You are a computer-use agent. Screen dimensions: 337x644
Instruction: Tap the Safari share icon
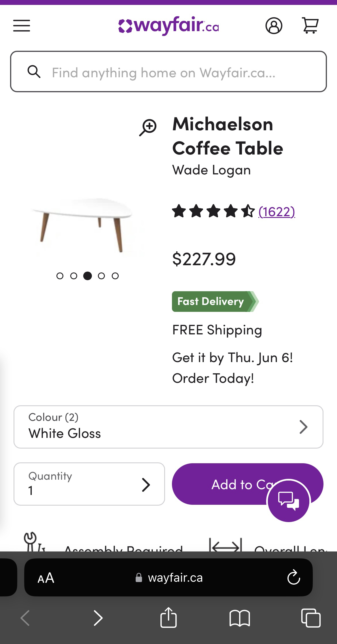[x=168, y=618]
